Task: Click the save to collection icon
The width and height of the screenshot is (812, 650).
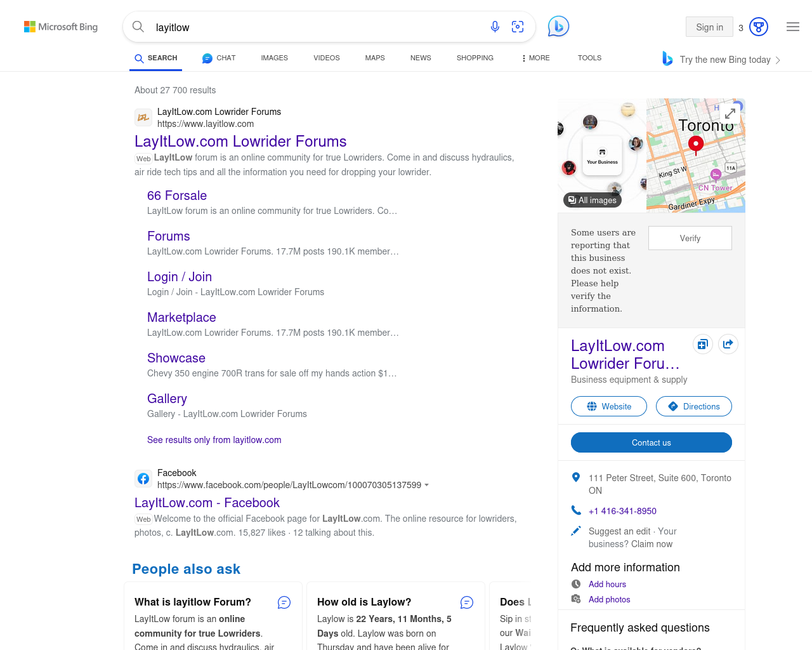Action: (x=702, y=344)
